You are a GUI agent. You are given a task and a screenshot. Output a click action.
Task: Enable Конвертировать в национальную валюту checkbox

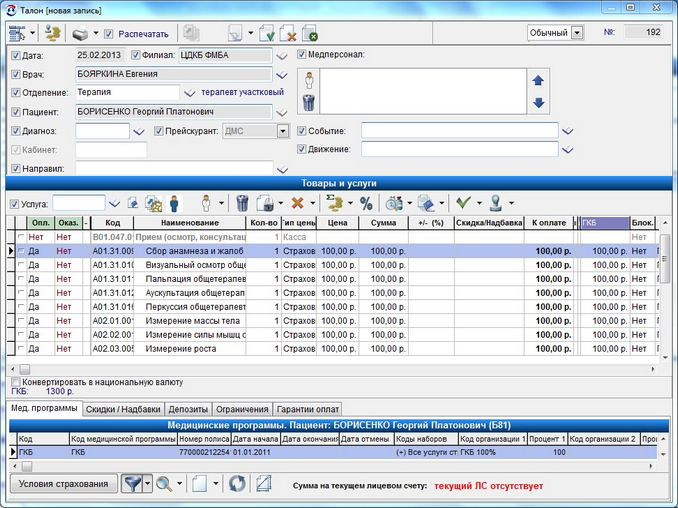coord(15,382)
